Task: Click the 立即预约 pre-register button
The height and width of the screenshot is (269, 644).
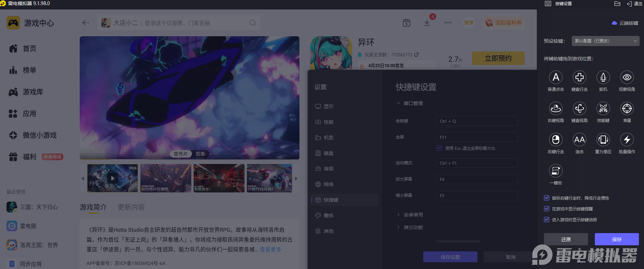Action: [x=498, y=58]
